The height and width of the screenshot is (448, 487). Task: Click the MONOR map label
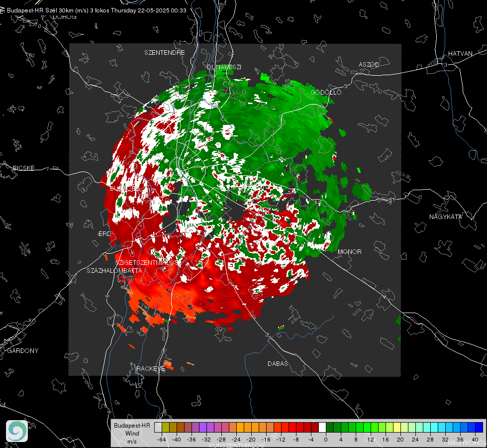point(349,251)
